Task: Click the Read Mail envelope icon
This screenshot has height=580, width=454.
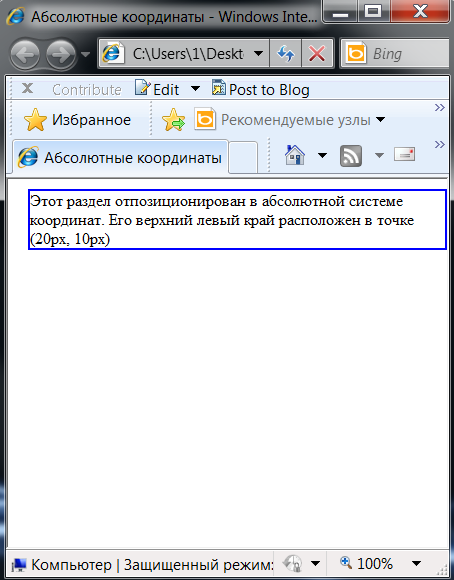Action: 405,154
